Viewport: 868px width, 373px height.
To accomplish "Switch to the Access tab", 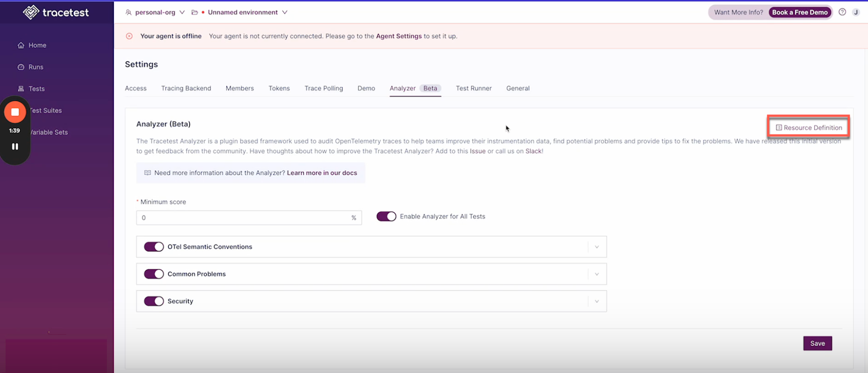I will pyautogui.click(x=136, y=88).
